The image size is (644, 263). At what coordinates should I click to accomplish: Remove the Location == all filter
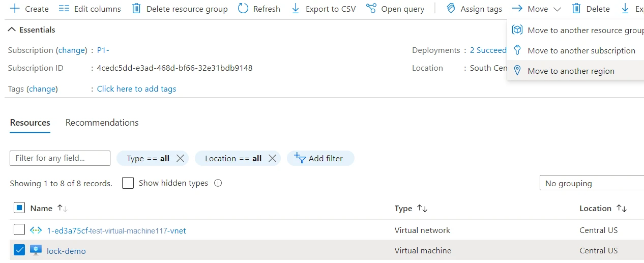(x=272, y=158)
